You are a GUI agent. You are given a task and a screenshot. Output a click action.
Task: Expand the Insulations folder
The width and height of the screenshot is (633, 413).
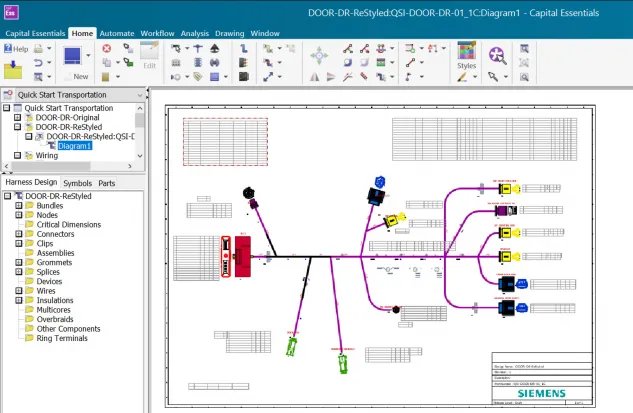(x=19, y=300)
